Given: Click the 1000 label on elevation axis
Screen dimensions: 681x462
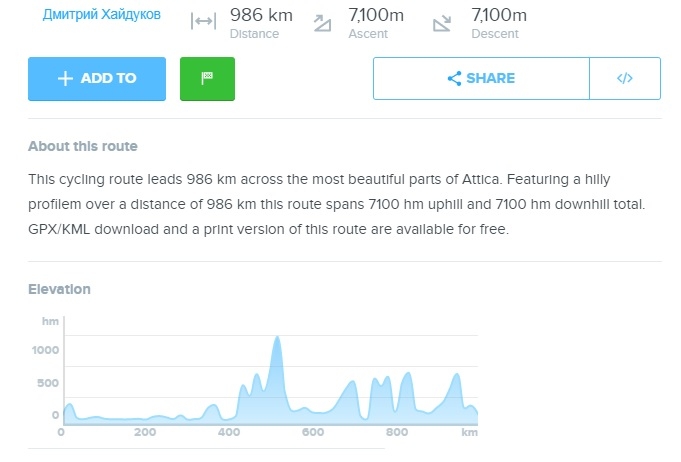Looking at the screenshot, I should [x=46, y=349].
